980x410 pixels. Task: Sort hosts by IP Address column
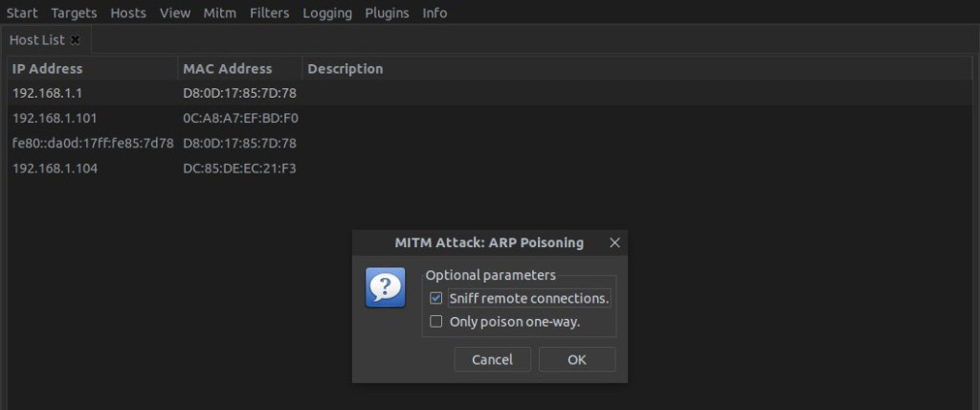coord(48,69)
